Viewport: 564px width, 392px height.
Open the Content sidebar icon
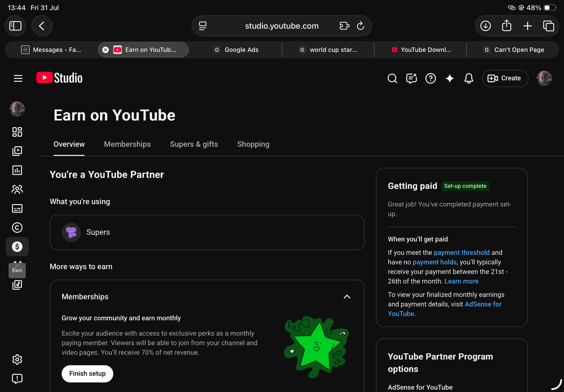tap(17, 151)
